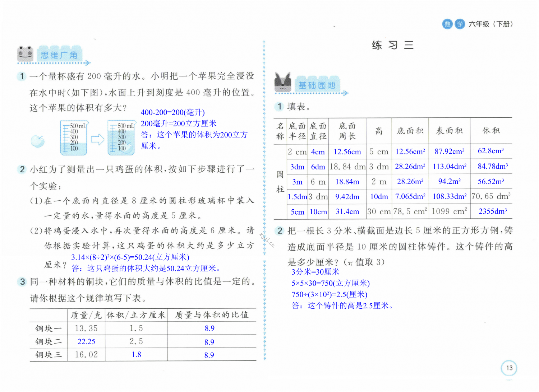Click the 六年级（下册）header text
Screen dimensions: 539x392
click(x=490, y=24)
